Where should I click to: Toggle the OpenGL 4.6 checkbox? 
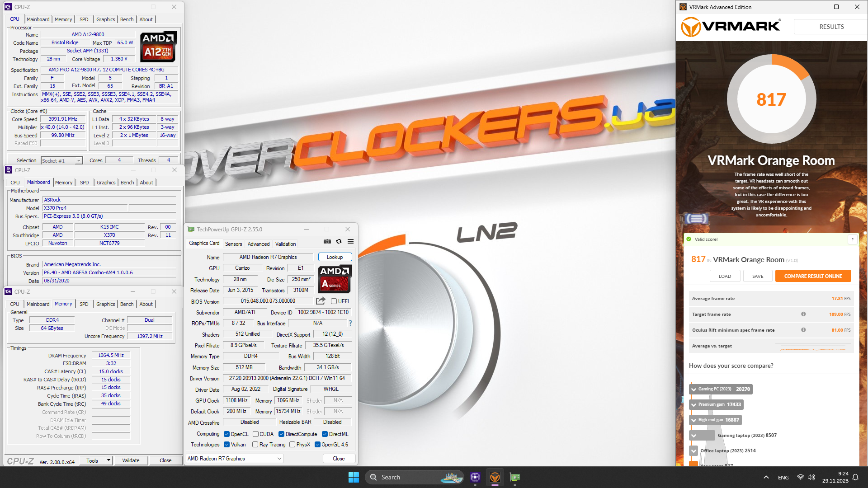coord(317,445)
